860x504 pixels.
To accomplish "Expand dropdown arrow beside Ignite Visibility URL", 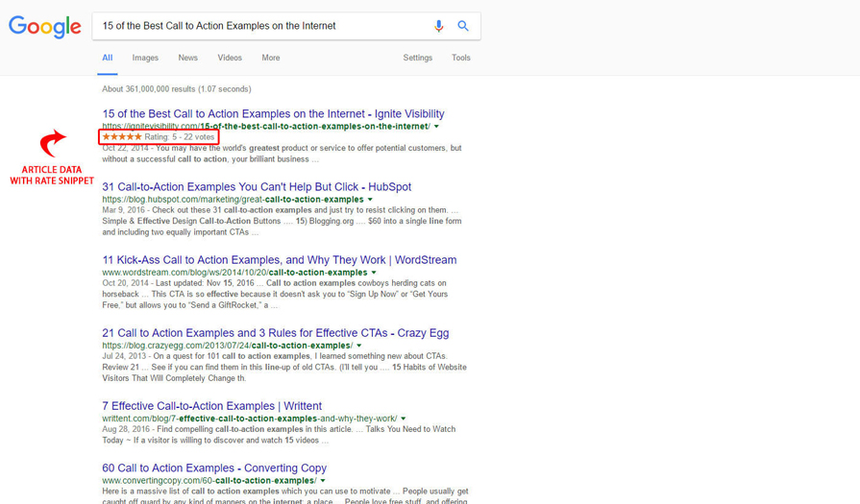I will pyautogui.click(x=437, y=127).
